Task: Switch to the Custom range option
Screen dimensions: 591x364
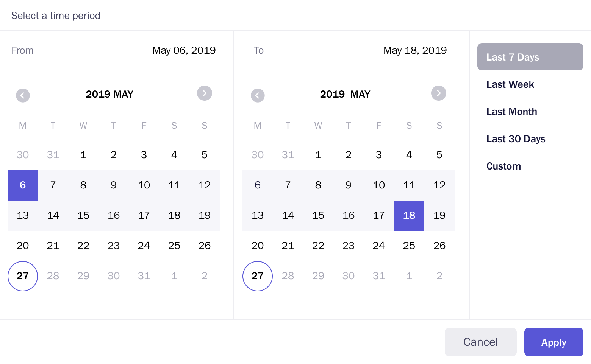Action: click(503, 166)
